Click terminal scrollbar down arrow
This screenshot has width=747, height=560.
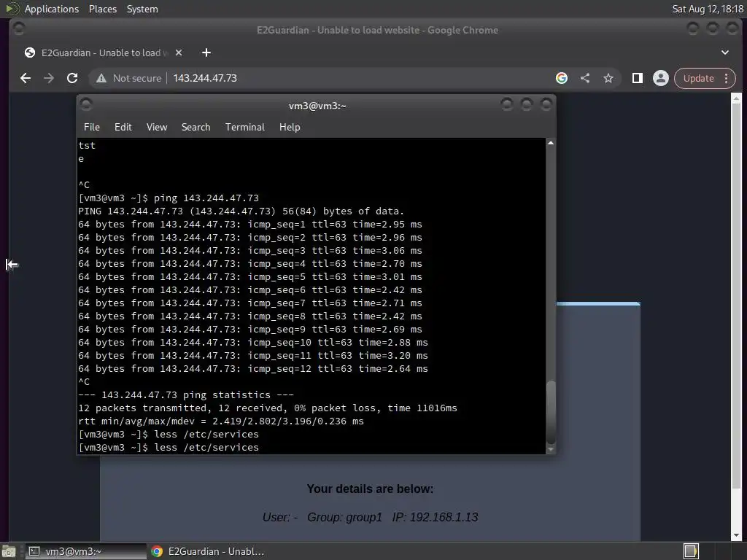tap(551, 449)
